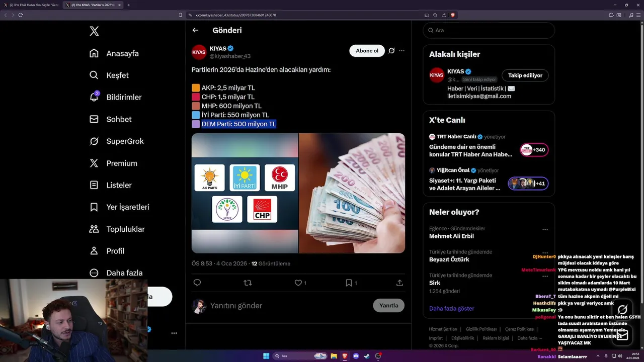Open Discord from the taskbar
This screenshot has width=644, height=362.
[356, 356]
